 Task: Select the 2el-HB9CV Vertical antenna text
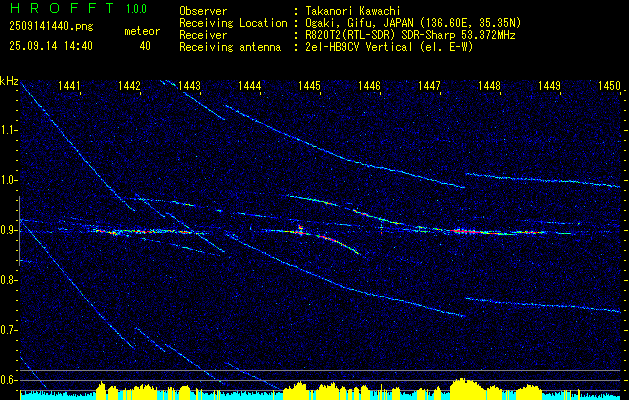click(x=390, y=47)
